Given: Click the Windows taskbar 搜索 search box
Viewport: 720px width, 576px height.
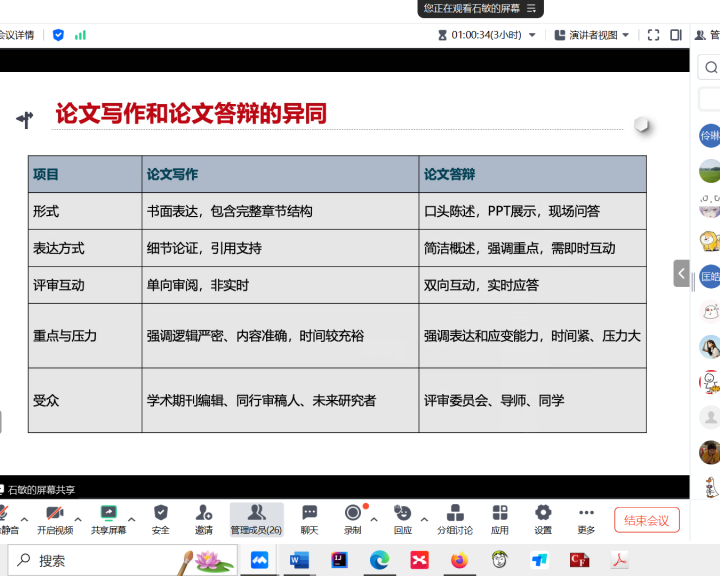Looking at the screenshot, I should [x=100, y=561].
